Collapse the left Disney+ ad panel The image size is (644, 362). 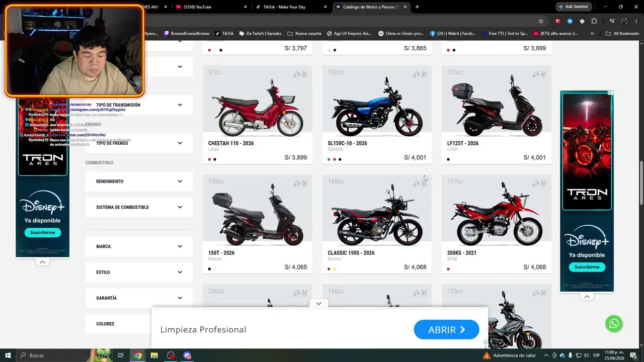[42, 262]
